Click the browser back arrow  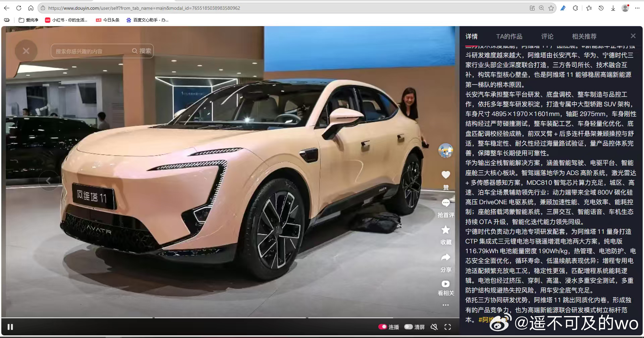[x=7, y=8]
